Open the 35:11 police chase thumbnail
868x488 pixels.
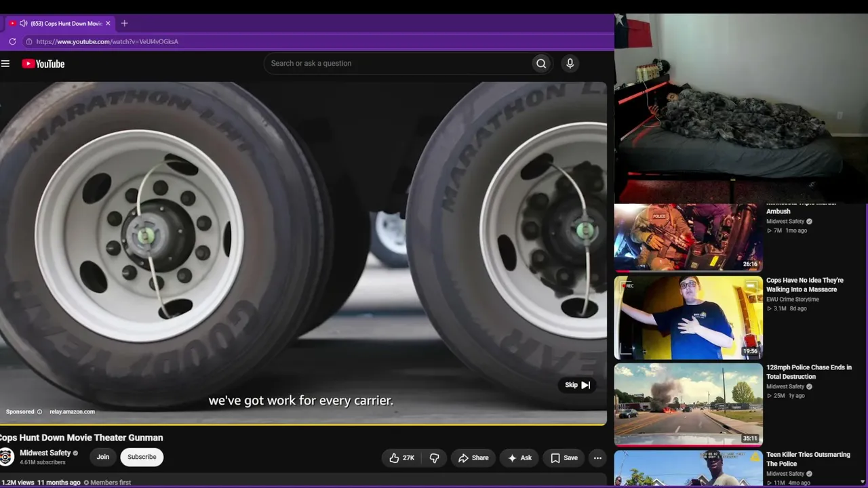tap(688, 405)
